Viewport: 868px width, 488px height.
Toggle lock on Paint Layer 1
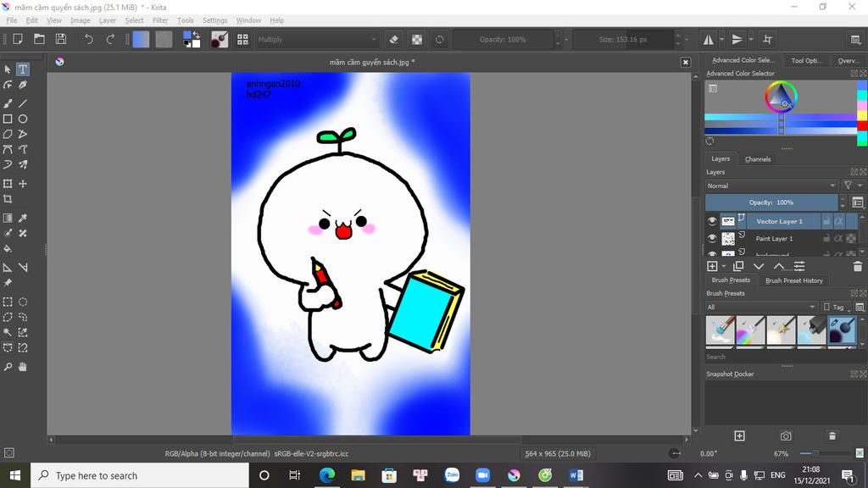(x=826, y=238)
